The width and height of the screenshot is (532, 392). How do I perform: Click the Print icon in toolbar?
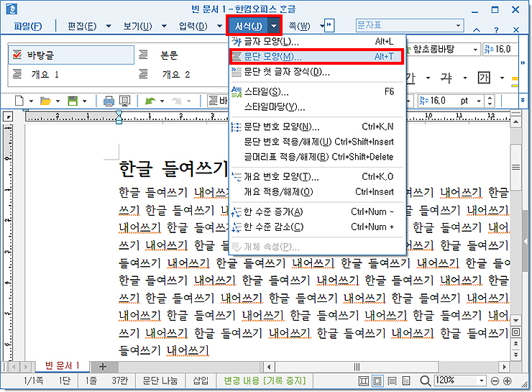click(x=109, y=101)
